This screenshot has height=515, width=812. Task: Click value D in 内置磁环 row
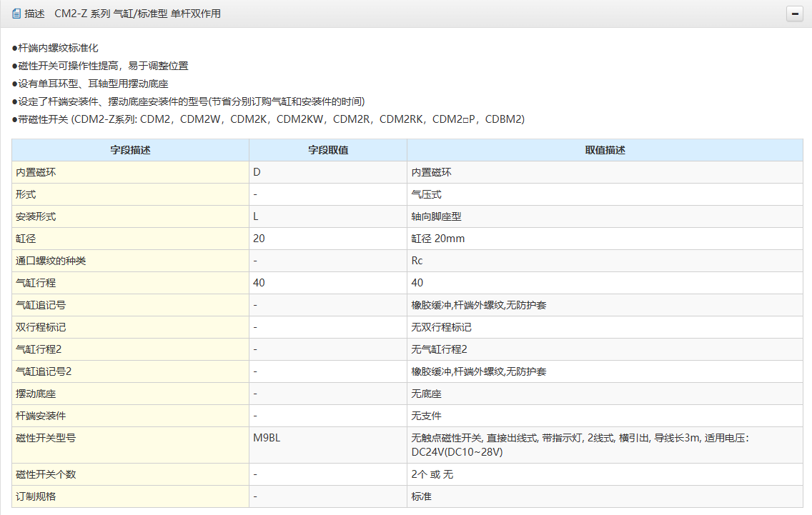click(257, 172)
